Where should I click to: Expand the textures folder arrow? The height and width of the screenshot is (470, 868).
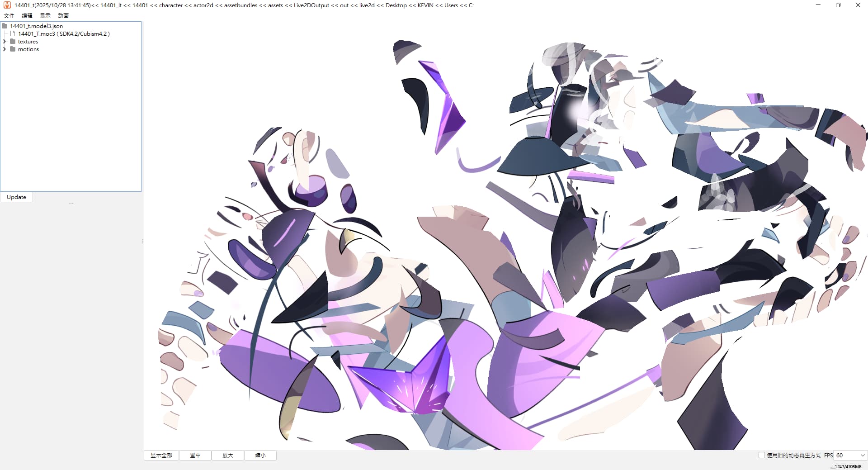coord(5,42)
